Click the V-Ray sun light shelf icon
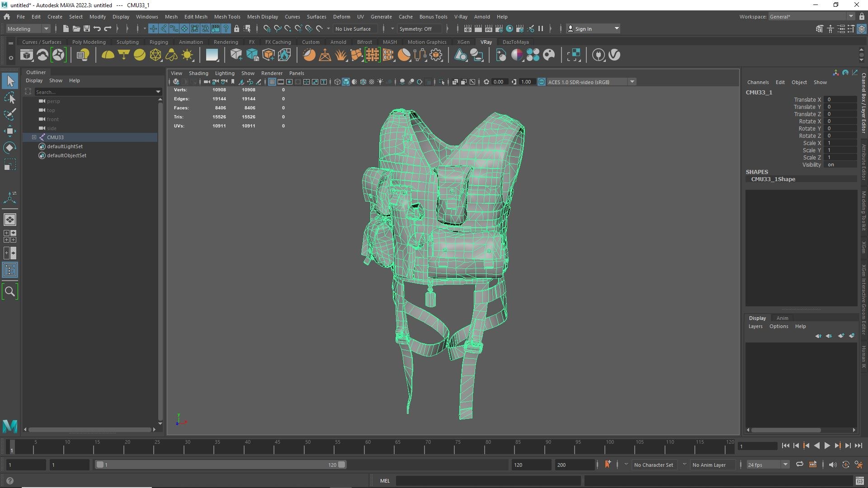This screenshot has width=868, height=488. click(x=187, y=55)
